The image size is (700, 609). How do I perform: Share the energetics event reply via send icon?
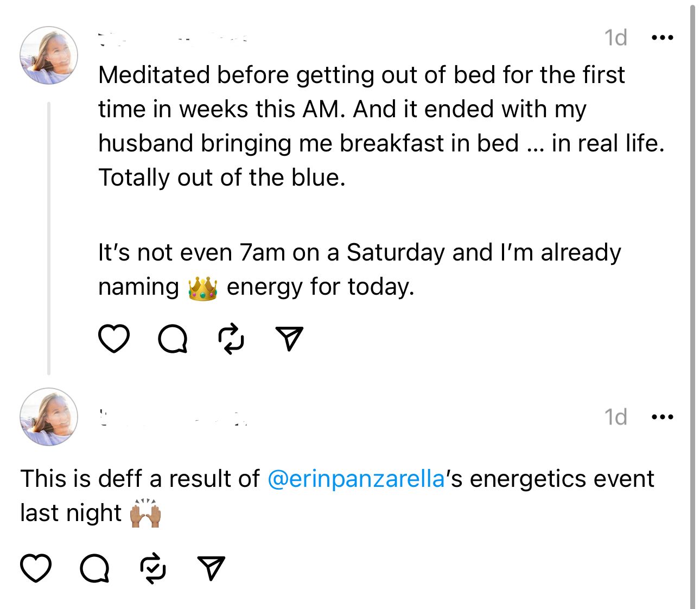tap(211, 568)
